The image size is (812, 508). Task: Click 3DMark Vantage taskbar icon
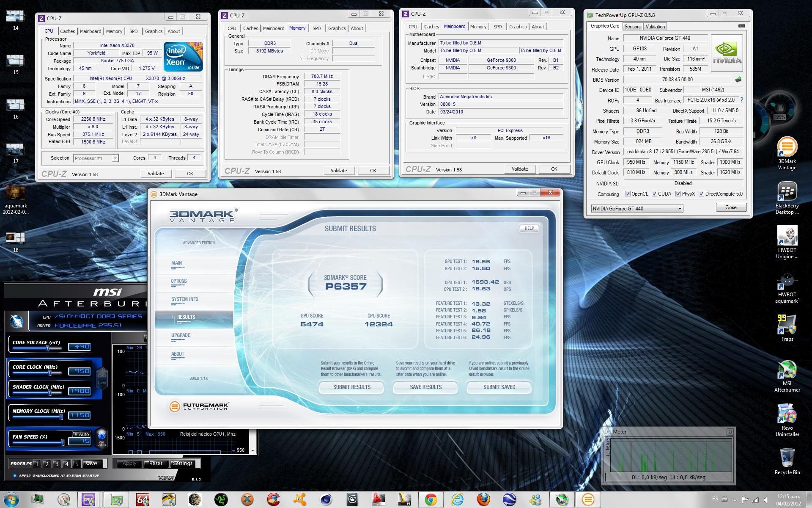click(x=588, y=500)
